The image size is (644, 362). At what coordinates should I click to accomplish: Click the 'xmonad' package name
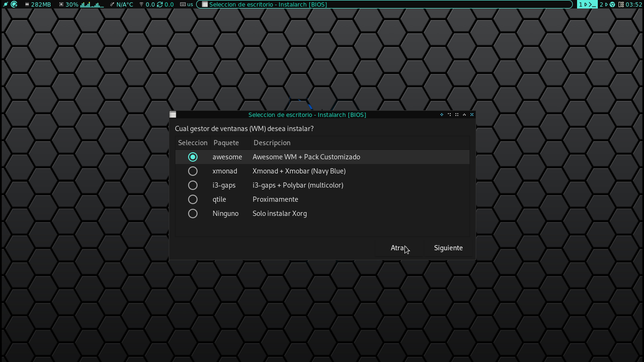tap(225, 171)
